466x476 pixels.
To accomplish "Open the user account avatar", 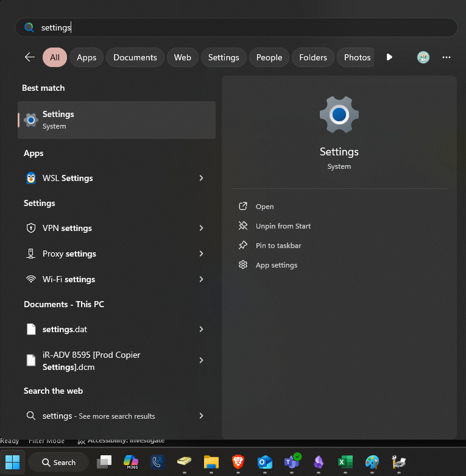I will pyautogui.click(x=423, y=57).
